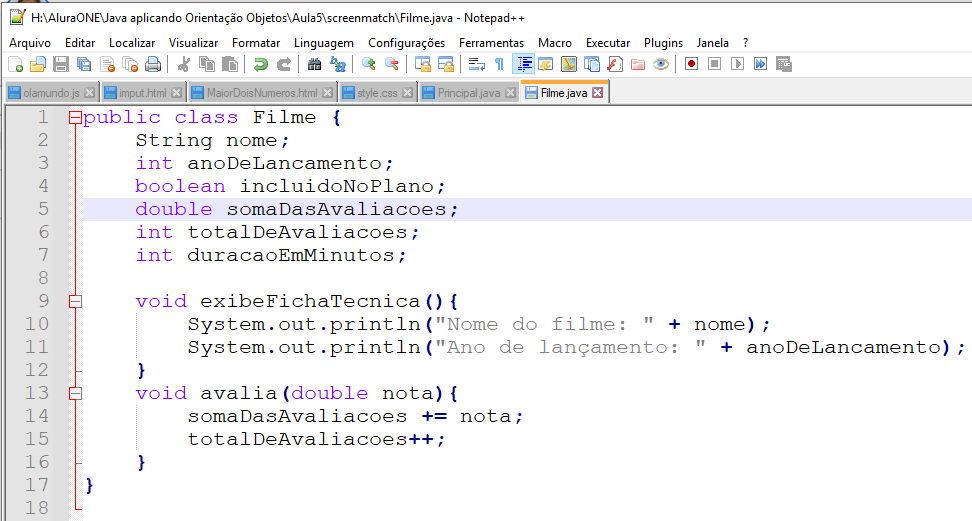Image resolution: width=972 pixels, height=521 pixels.
Task: Open Folder as Workspace icon
Action: [x=638, y=64]
